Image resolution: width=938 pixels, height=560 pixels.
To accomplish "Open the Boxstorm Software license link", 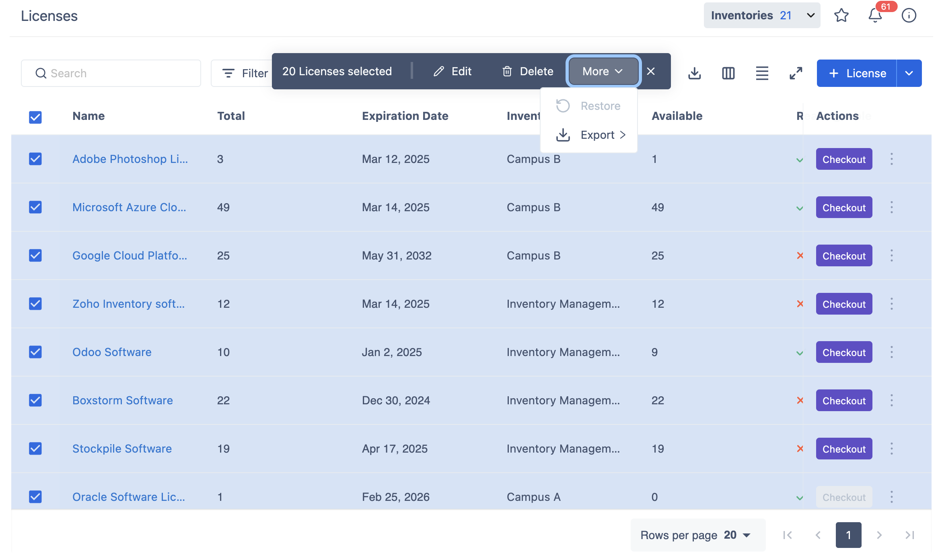I will click(123, 400).
